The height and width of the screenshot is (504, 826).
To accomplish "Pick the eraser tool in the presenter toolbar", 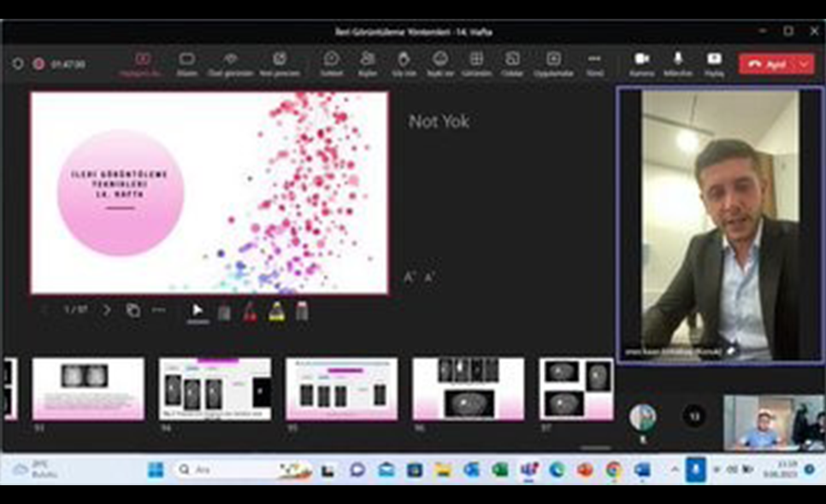I will 302,312.
